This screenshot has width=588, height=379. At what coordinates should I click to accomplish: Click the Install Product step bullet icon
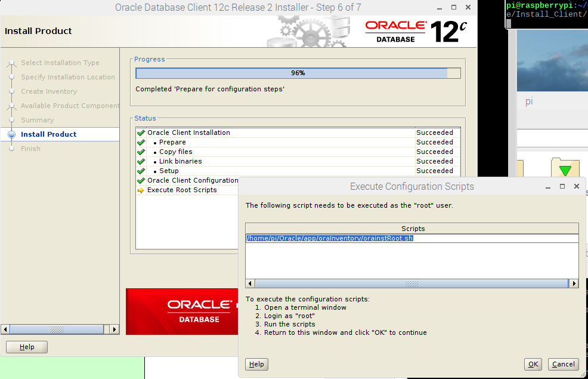(x=11, y=134)
